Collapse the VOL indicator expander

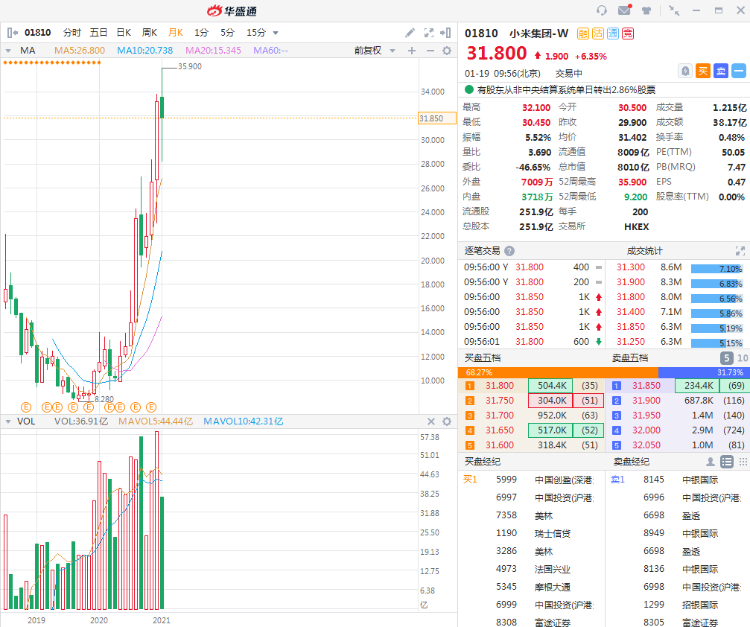[8, 421]
